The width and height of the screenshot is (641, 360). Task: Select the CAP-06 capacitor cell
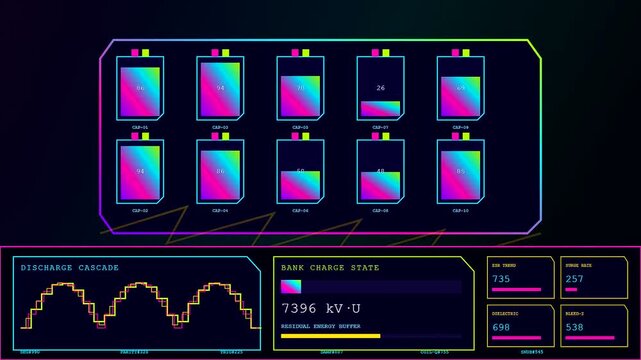(300, 172)
